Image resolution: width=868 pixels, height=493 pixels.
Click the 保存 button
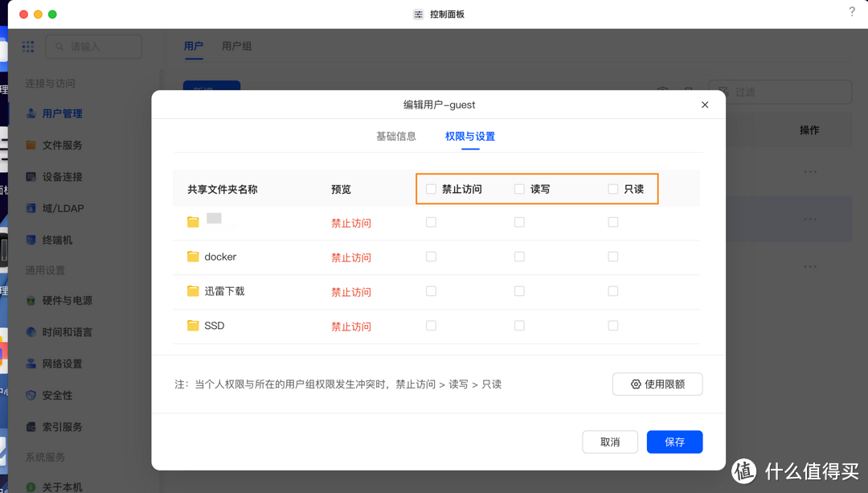coord(674,442)
